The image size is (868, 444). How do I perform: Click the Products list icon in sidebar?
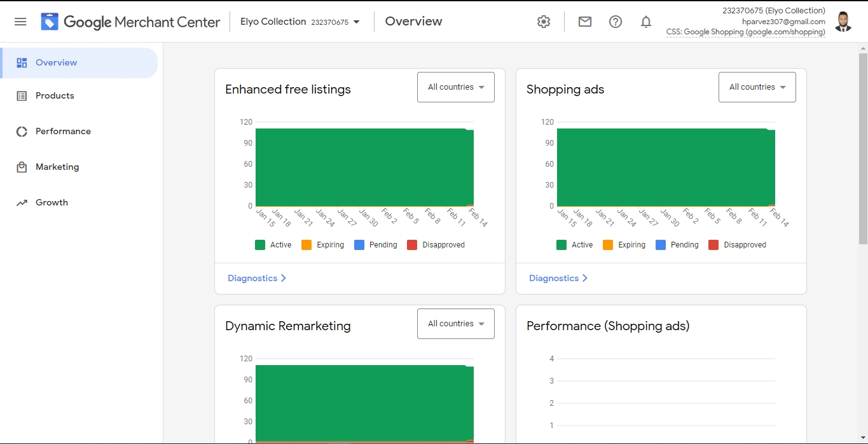[x=22, y=96]
